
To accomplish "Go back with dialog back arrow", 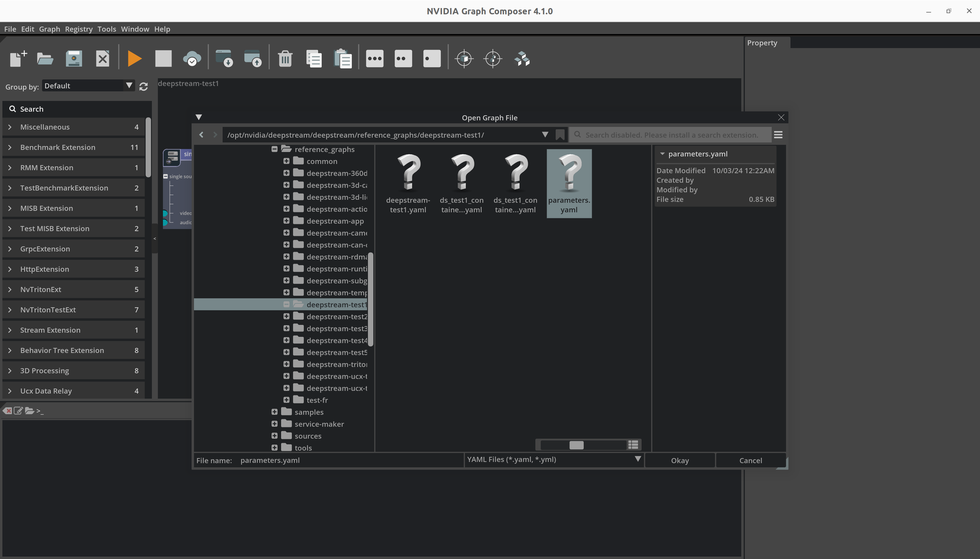I will coord(201,135).
